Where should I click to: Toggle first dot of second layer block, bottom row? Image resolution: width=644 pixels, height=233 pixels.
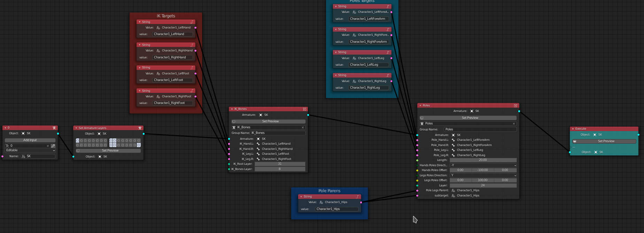tap(111, 145)
